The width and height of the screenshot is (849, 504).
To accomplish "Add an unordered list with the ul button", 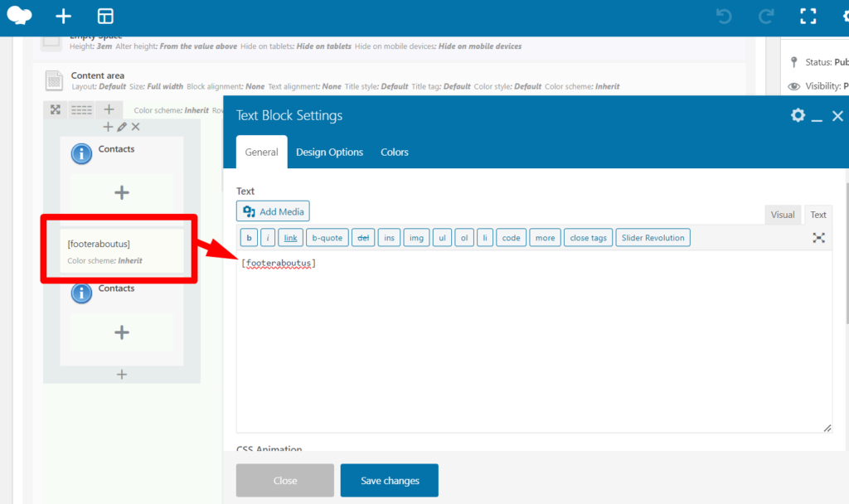I will point(442,237).
